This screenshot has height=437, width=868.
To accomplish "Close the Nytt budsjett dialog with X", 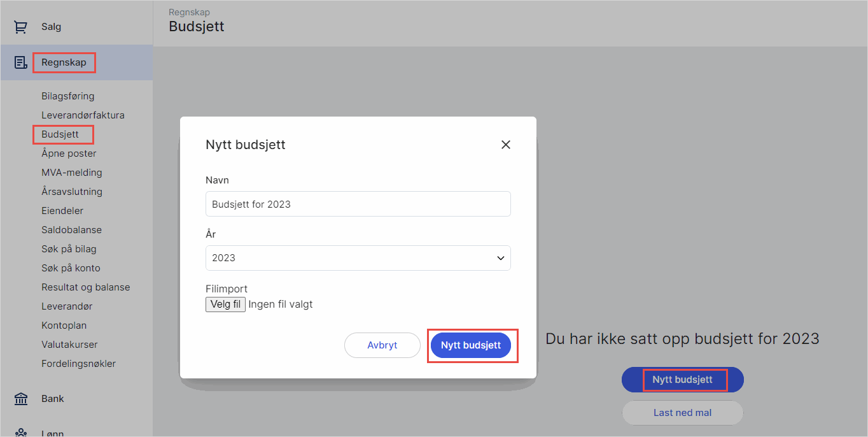I will click(x=506, y=145).
